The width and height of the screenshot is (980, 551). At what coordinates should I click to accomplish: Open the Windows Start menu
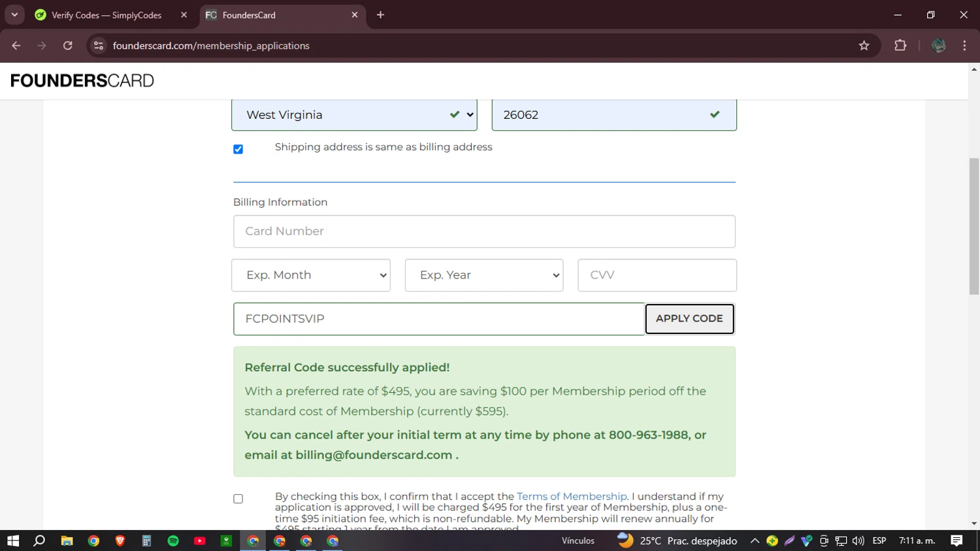pyautogui.click(x=13, y=541)
